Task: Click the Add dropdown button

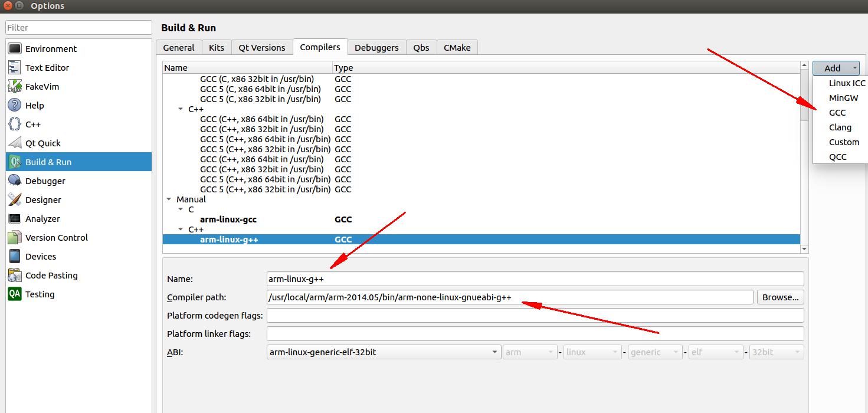Action: pos(836,68)
